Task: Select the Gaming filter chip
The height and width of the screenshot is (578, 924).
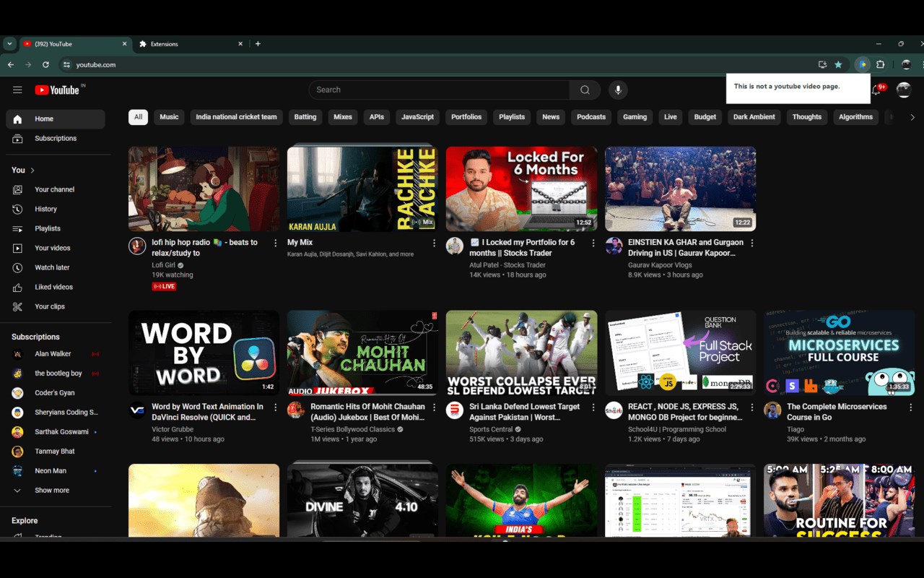Action: click(635, 117)
